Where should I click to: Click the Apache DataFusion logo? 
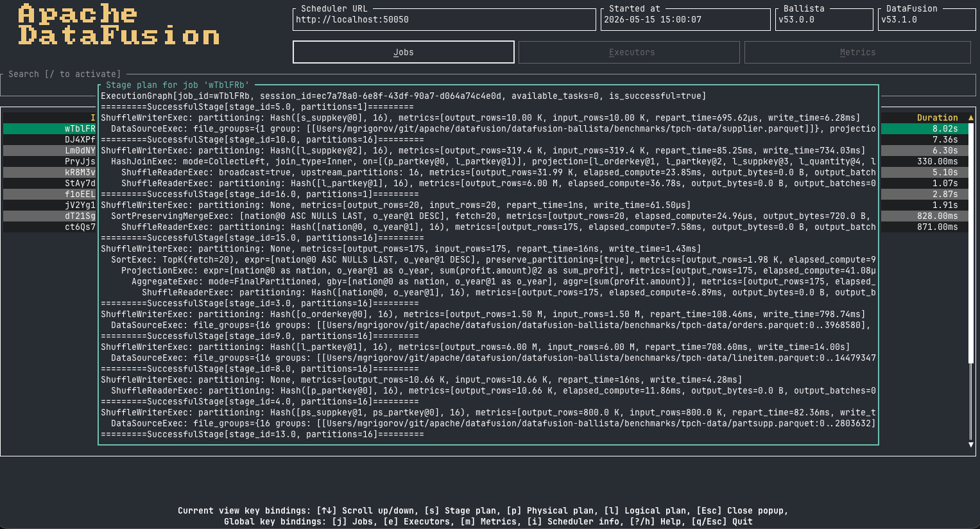[119, 24]
